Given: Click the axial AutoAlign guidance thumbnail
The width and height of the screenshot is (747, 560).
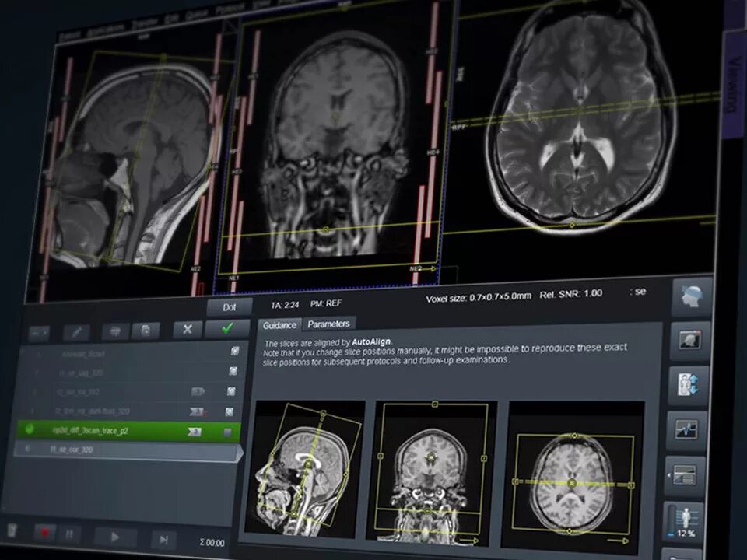Looking at the screenshot, I should click(573, 476).
